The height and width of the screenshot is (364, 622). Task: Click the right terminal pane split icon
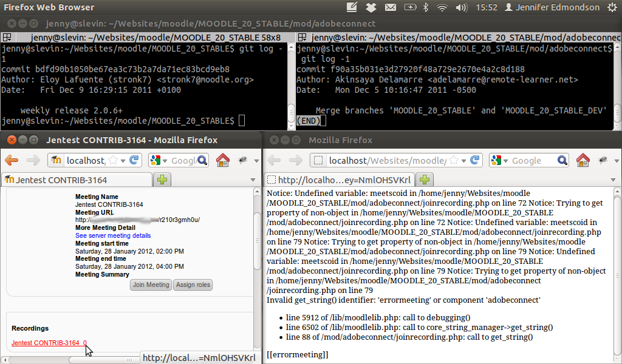coord(302,37)
